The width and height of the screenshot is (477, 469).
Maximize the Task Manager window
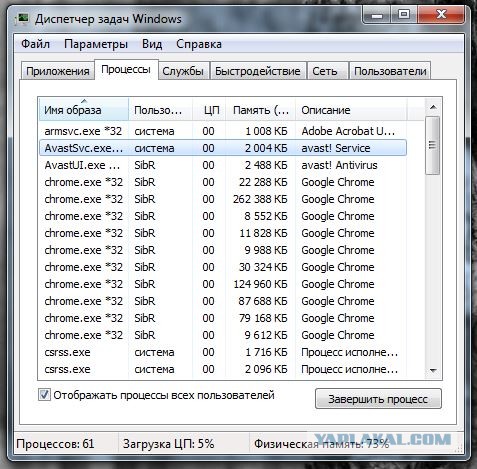coord(404,15)
